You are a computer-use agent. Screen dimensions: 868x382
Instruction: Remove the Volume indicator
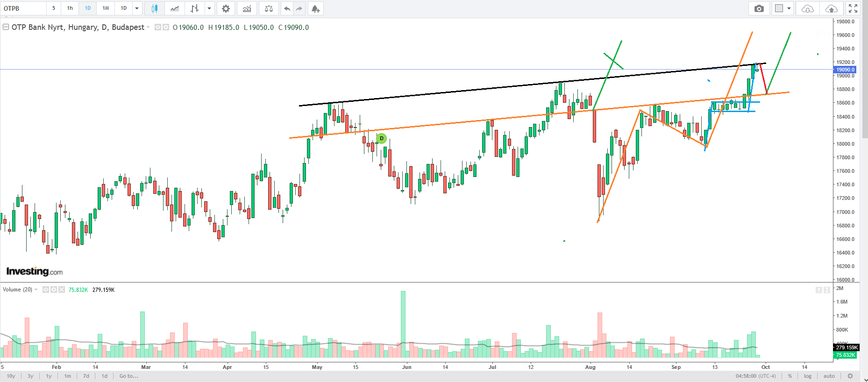(x=61, y=290)
